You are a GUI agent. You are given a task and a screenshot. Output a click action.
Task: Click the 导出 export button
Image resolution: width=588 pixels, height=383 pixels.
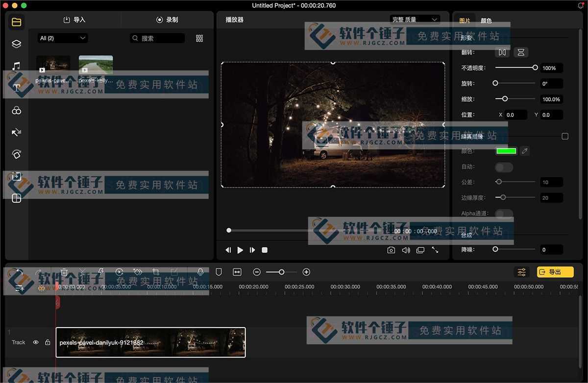[x=555, y=272]
